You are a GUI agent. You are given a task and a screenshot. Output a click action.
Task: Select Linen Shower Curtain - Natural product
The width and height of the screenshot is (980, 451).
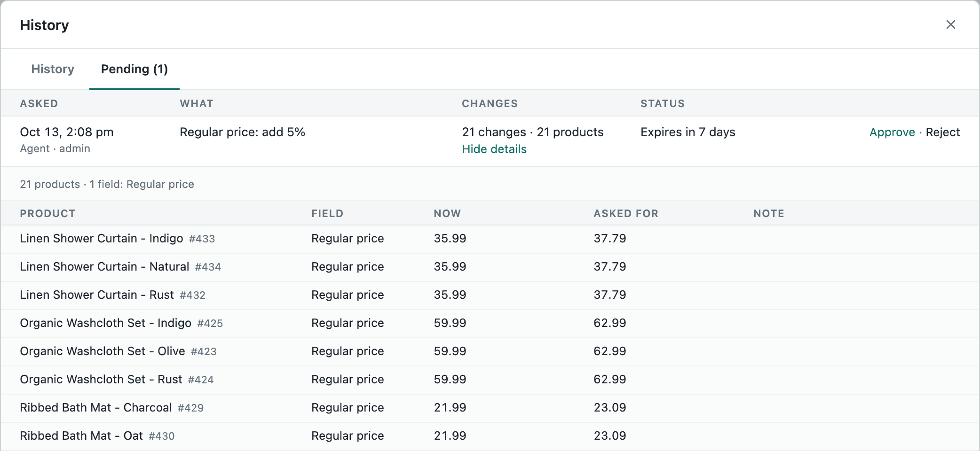pyautogui.click(x=104, y=267)
